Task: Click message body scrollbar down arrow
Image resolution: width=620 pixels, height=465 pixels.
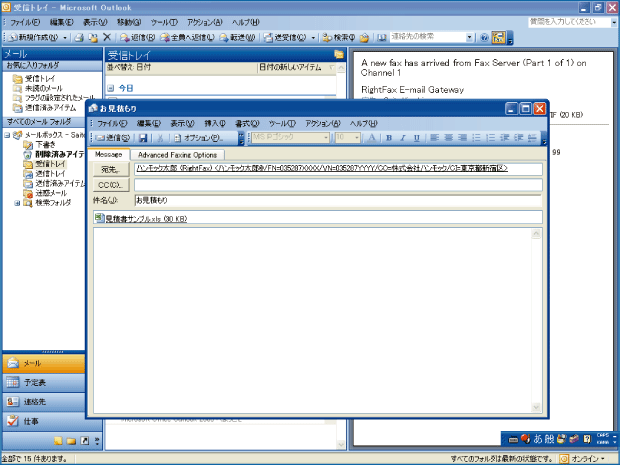Action: [536, 407]
